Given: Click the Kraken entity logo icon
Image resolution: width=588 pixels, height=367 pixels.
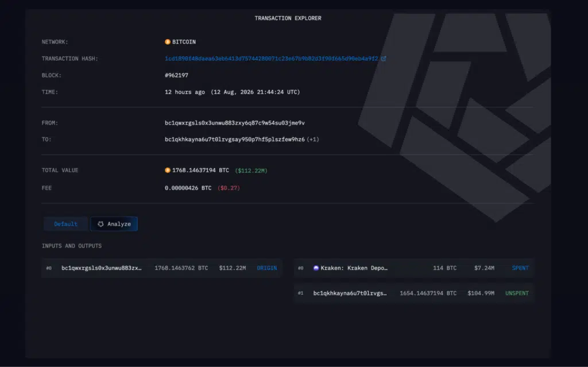Looking at the screenshot, I should (x=316, y=268).
